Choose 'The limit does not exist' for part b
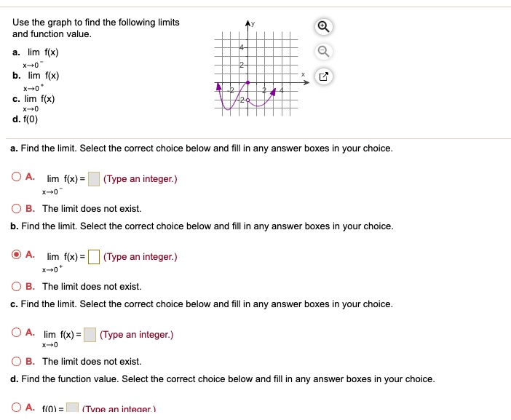Screen dimensions: 511x420 [17, 286]
